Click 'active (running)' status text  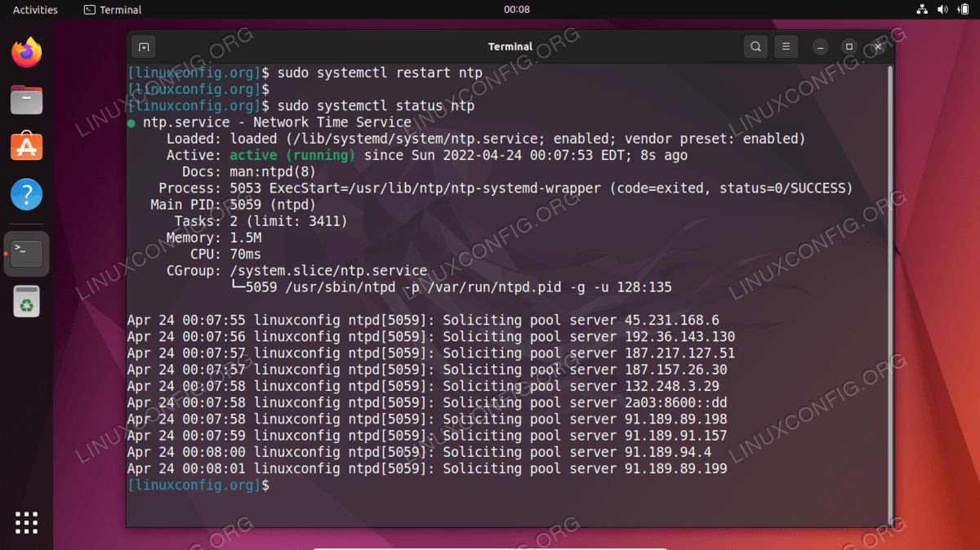(x=292, y=155)
